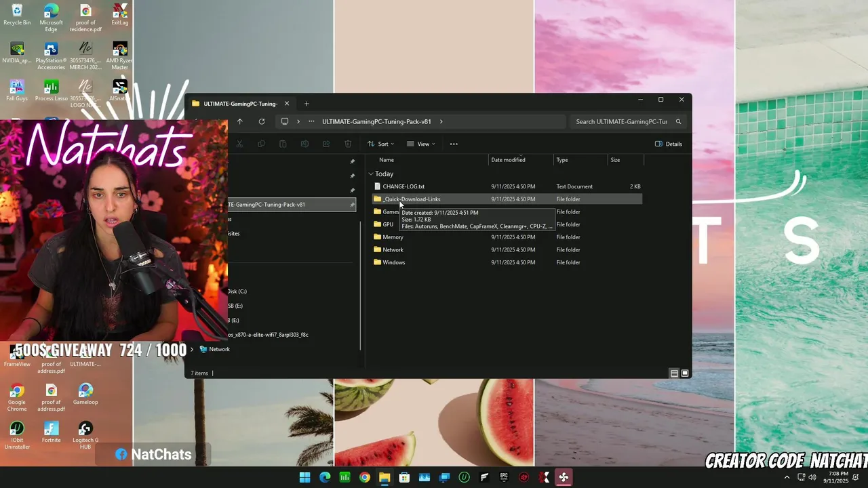This screenshot has width=868, height=488.
Task: Select the Fall Guys desktop shortcut
Action: coord(17,91)
